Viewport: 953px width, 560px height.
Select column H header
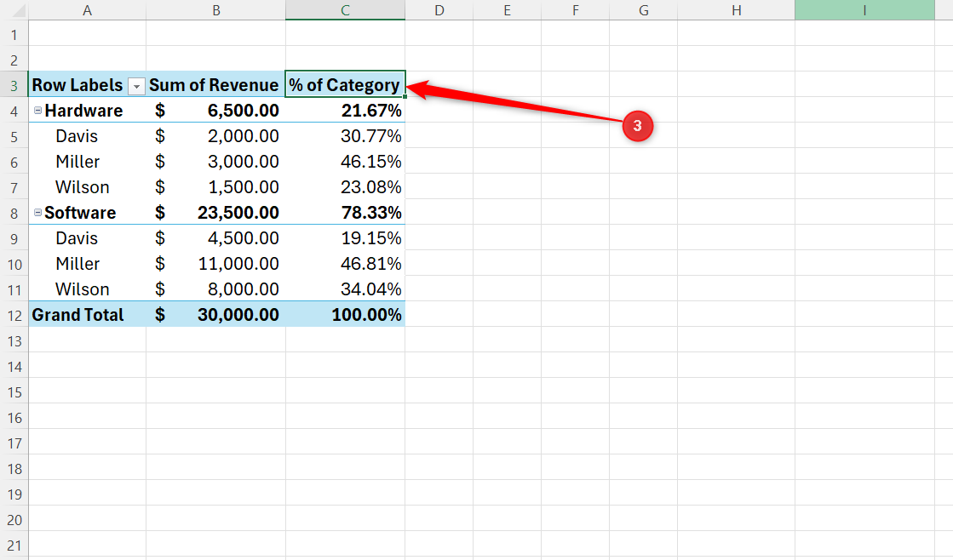736,10
